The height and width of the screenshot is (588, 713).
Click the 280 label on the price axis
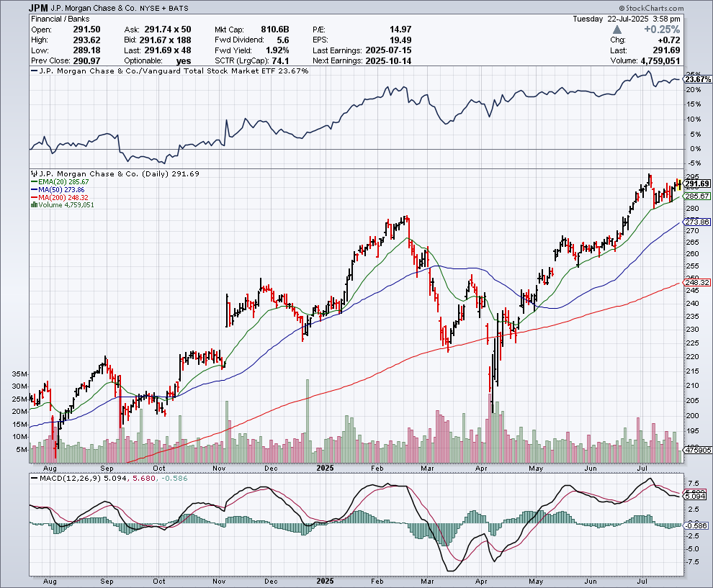[693, 209]
